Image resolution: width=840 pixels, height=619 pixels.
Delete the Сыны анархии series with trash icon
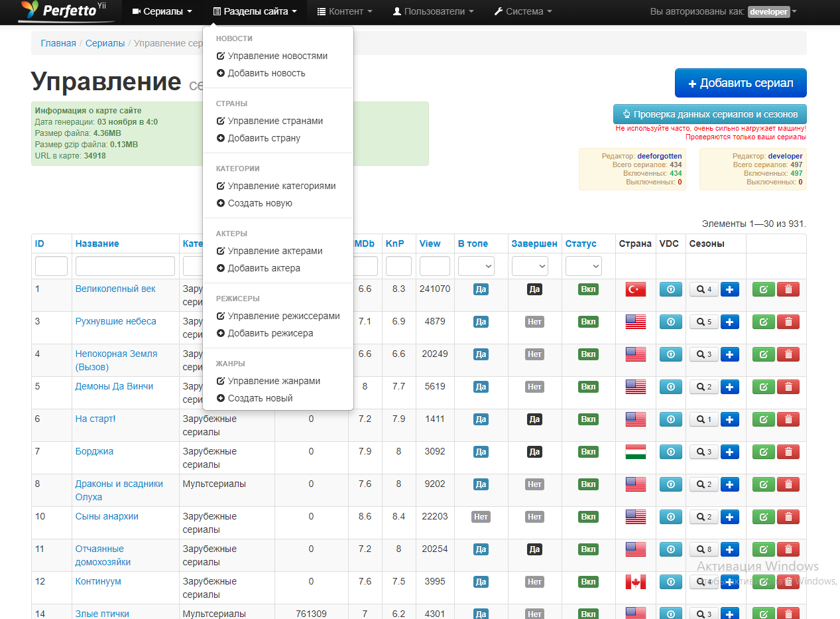click(788, 517)
